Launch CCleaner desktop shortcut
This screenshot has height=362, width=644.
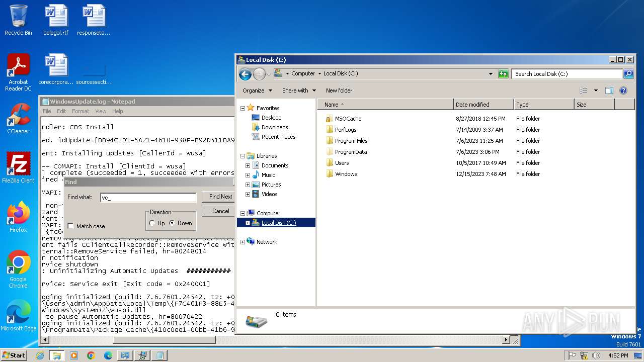click(x=18, y=119)
